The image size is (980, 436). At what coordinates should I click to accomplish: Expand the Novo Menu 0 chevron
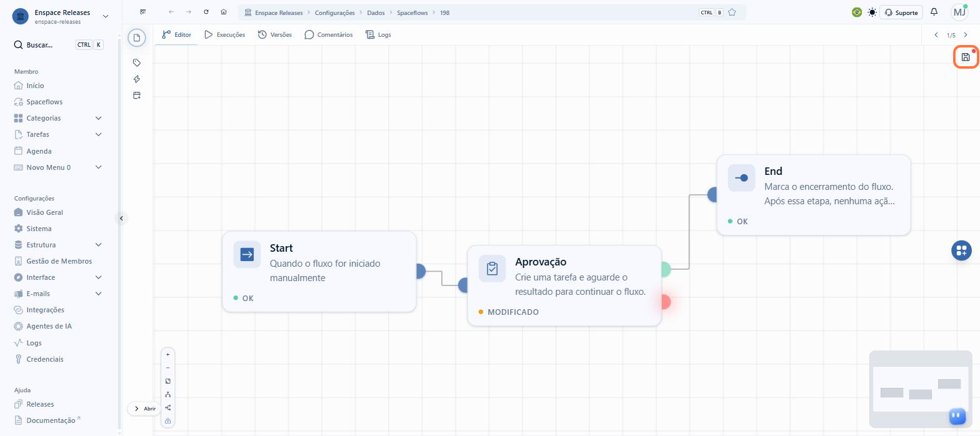(98, 167)
